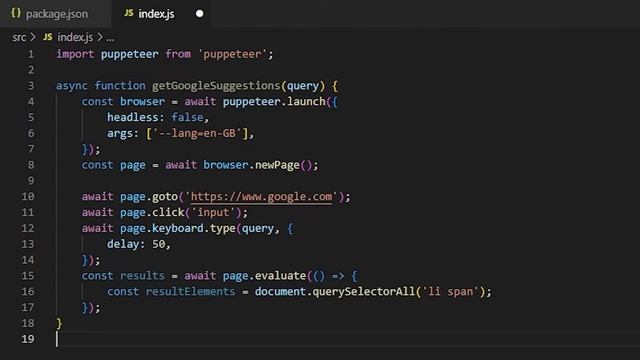Image resolution: width=640 pixels, height=360 pixels.
Task: Click 'launch' on line 4
Action: pos(306,102)
